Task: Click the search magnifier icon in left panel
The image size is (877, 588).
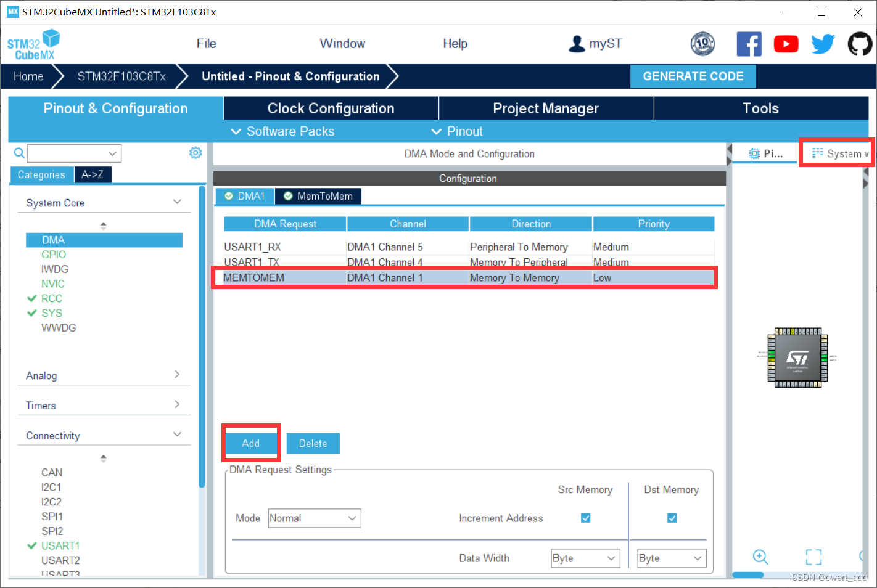Action: tap(19, 153)
